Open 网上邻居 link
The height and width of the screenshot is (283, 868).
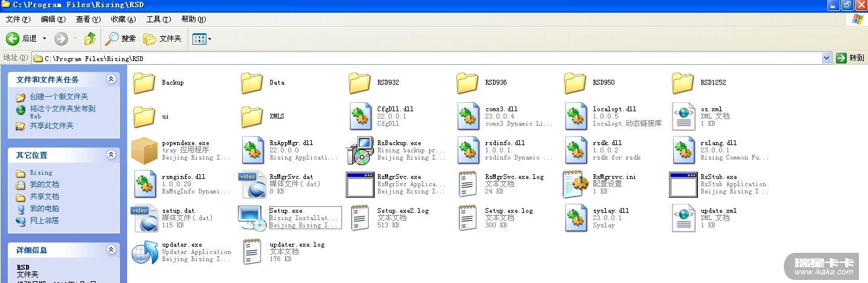pyautogui.click(x=44, y=221)
